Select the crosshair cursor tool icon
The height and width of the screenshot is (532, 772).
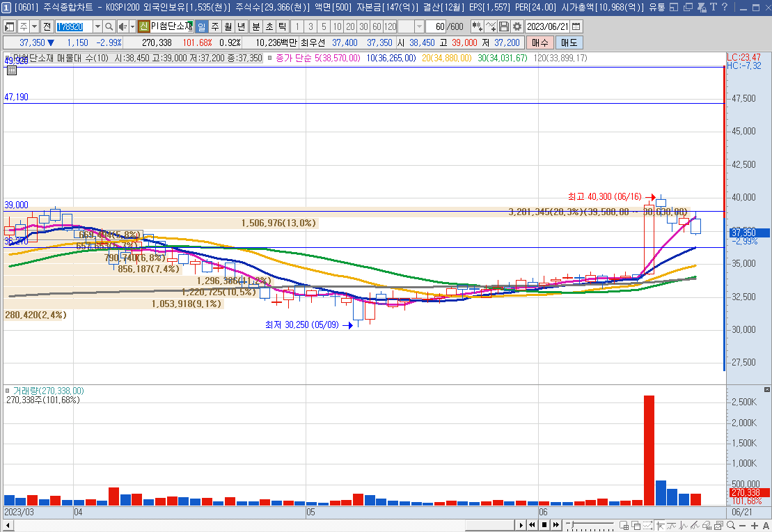(660, 525)
